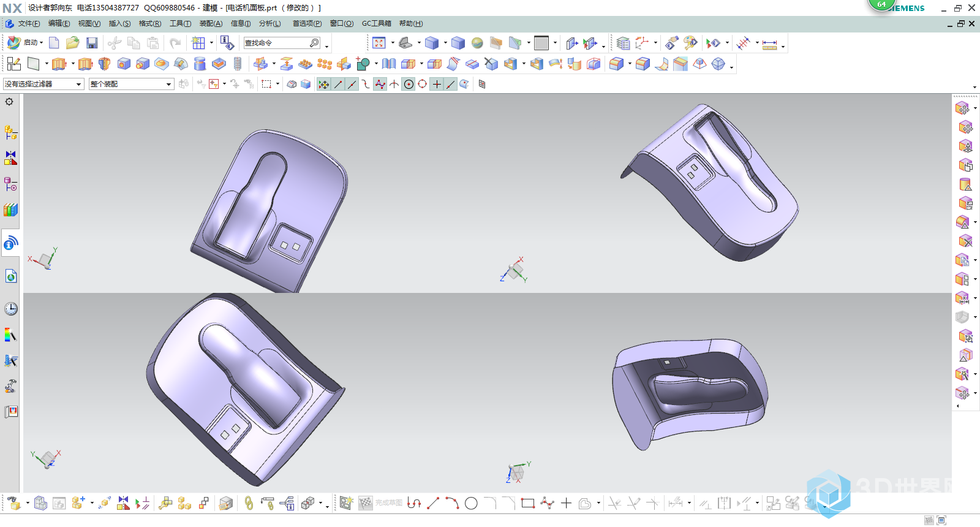The width and height of the screenshot is (980, 527).
Task: Click the top-left lavender phone panel view
Action: [x=270, y=210]
